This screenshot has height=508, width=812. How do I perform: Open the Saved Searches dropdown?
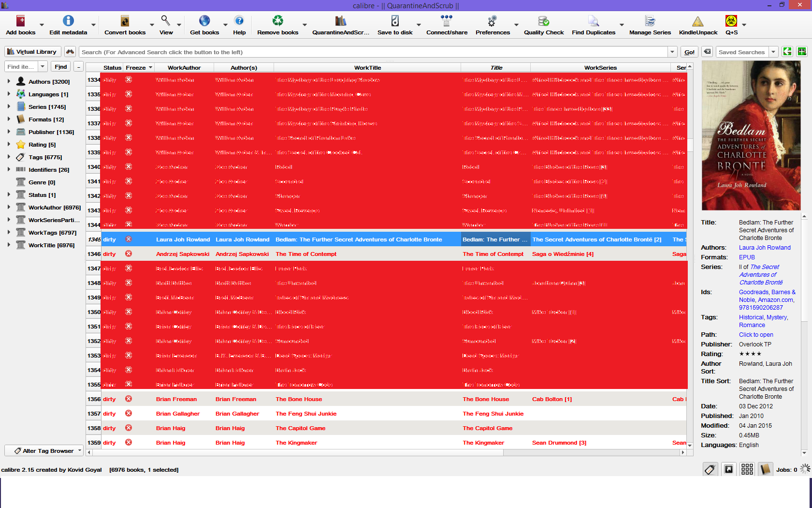773,52
